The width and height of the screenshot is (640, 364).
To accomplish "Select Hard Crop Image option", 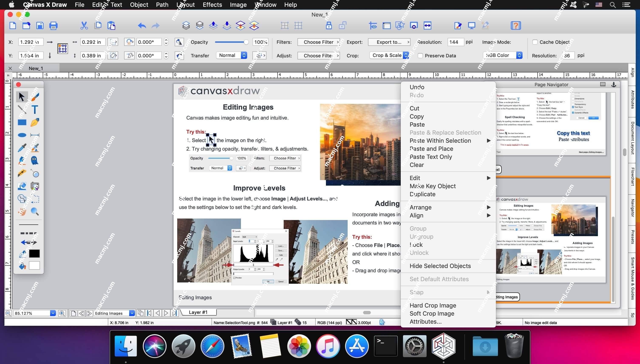I will pyautogui.click(x=433, y=305).
